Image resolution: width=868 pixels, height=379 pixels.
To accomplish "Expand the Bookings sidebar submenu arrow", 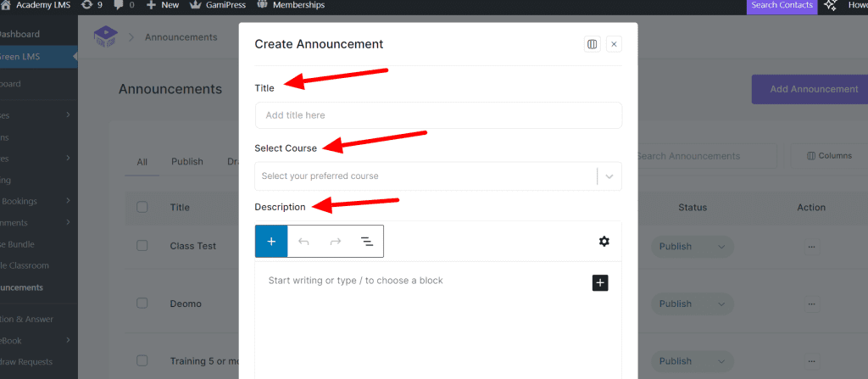I will tap(68, 201).
